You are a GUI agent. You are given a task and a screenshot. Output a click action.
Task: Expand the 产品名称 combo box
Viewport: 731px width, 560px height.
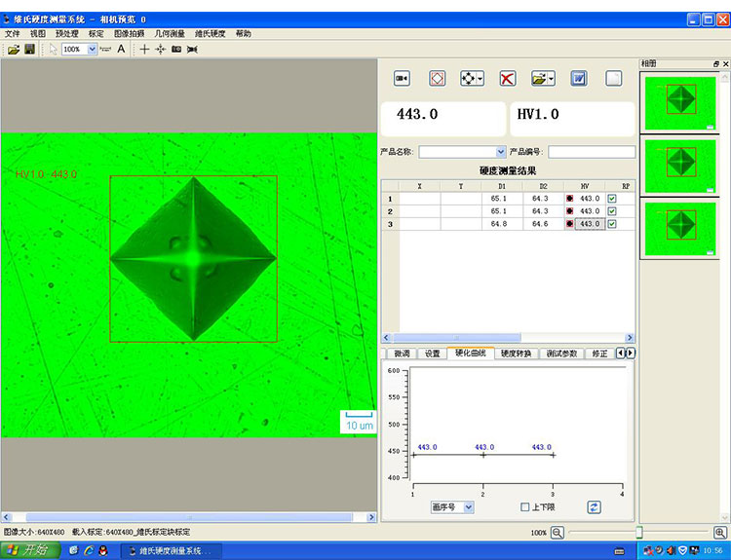(501, 152)
